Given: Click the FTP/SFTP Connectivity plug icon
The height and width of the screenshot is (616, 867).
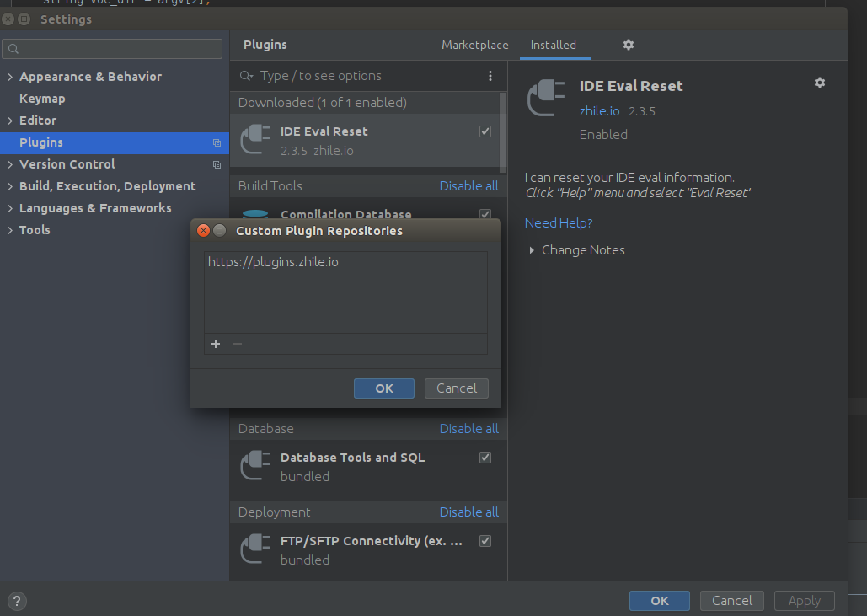Looking at the screenshot, I should click(255, 549).
